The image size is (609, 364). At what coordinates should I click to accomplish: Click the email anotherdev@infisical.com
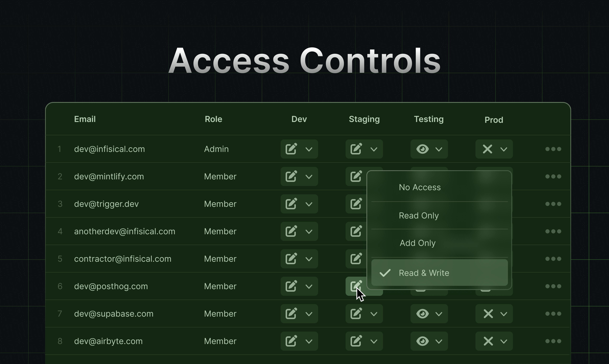(x=125, y=232)
